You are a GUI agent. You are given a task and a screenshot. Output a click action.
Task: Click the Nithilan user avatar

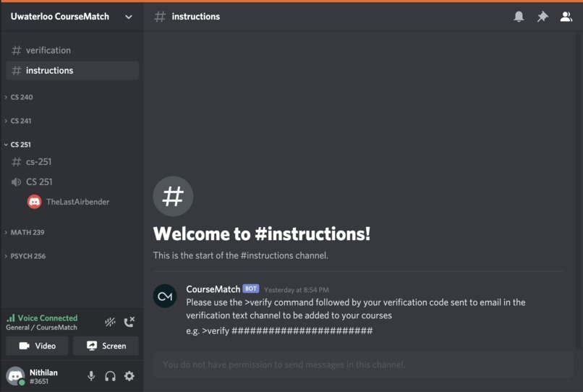click(16, 376)
